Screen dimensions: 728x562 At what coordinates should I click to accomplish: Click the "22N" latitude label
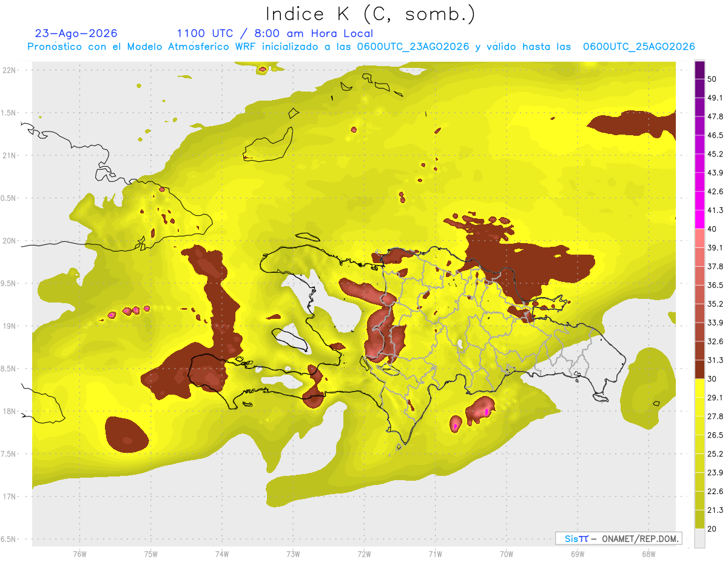(9, 70)
